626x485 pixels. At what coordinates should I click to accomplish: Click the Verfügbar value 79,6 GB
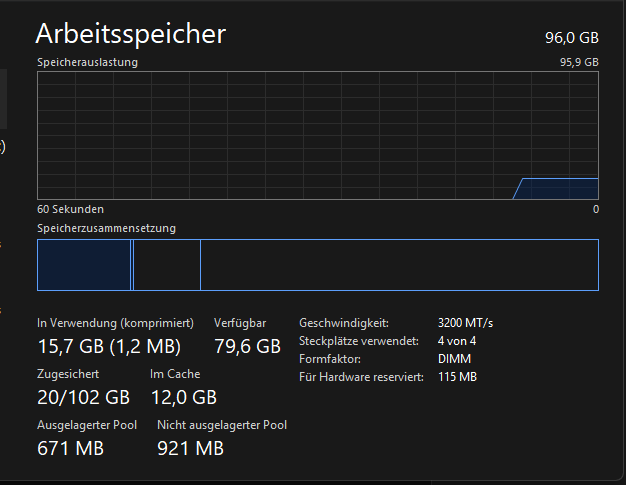pyautogui.click(x=247, y=347)
